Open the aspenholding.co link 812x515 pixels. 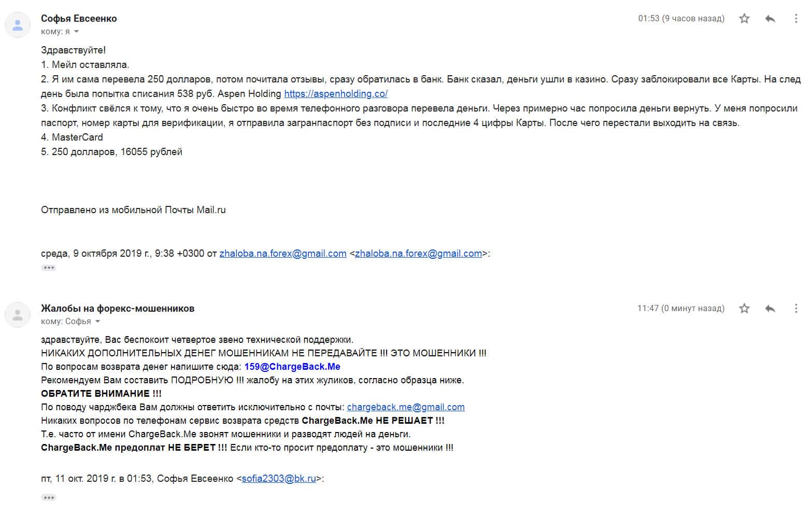[x=335, y=94]
